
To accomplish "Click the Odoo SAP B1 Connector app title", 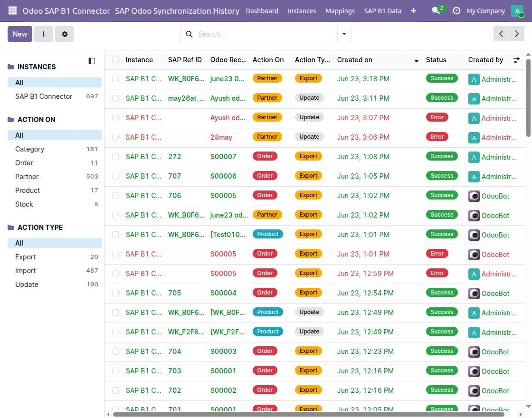I will [x=66, y=11].
